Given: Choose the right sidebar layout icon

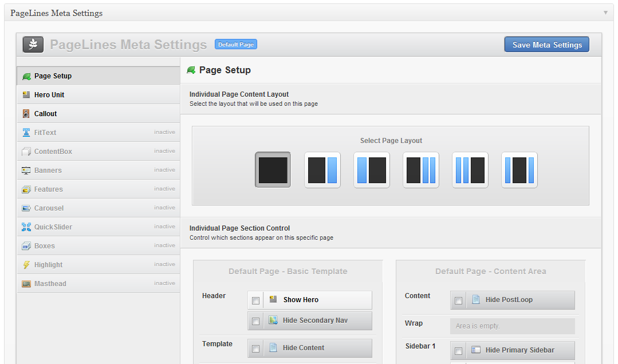Looking at the screenshot, I should (x=322, y=170).
